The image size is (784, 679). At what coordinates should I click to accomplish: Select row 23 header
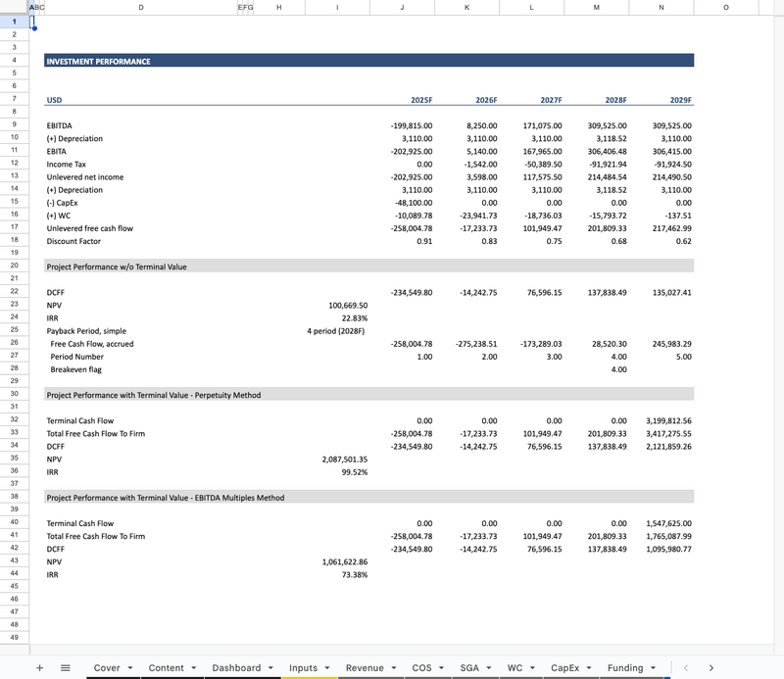point(15,305)
